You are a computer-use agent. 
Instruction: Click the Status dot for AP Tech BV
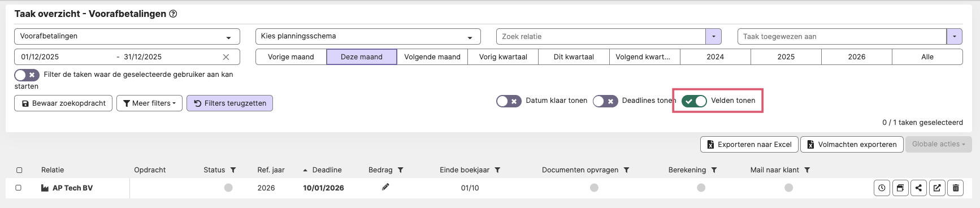[x=228, y=188]
